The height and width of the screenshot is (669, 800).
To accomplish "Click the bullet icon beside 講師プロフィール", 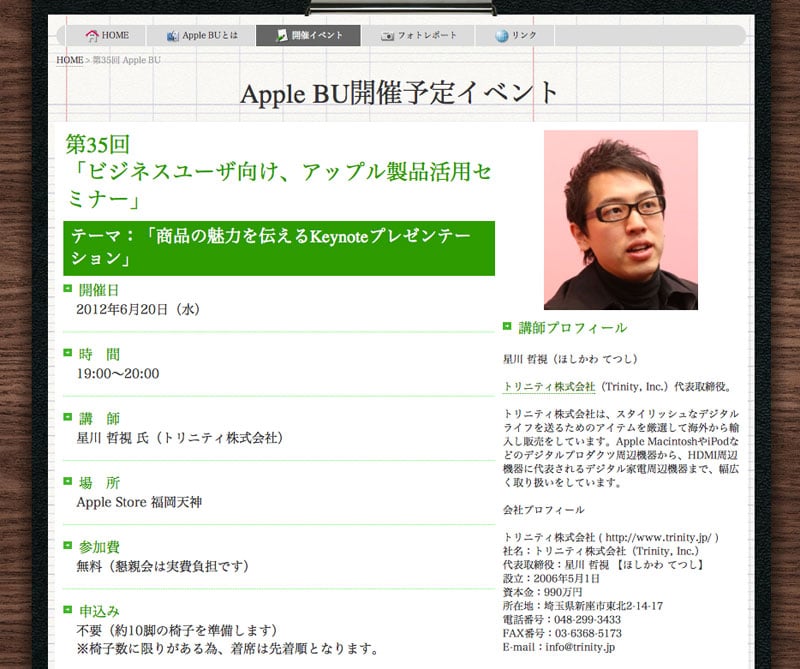I will pos(507,327).
